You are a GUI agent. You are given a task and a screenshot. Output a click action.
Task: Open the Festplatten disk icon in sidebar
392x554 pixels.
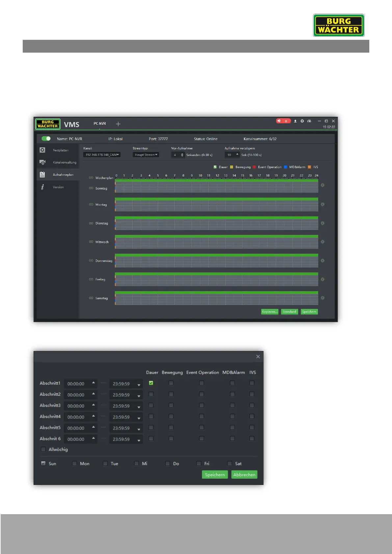42,150
